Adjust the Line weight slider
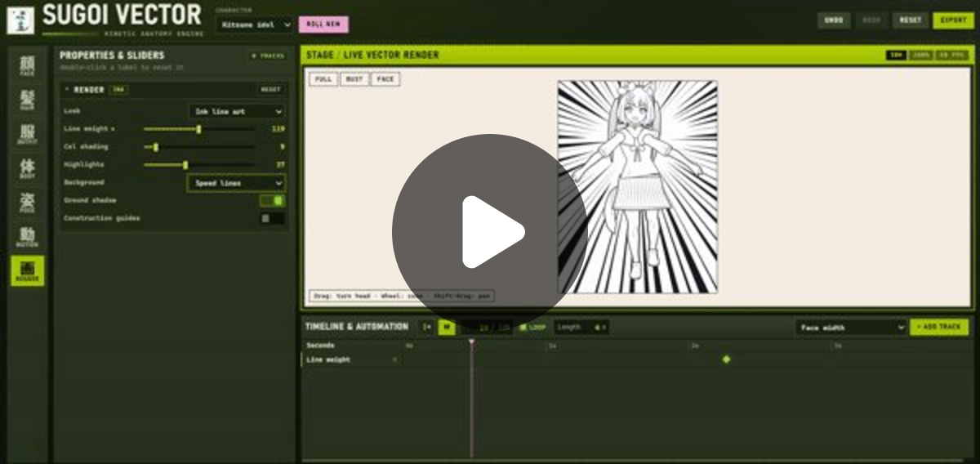This screenshot has height=464, width=980. pos(199,129)
